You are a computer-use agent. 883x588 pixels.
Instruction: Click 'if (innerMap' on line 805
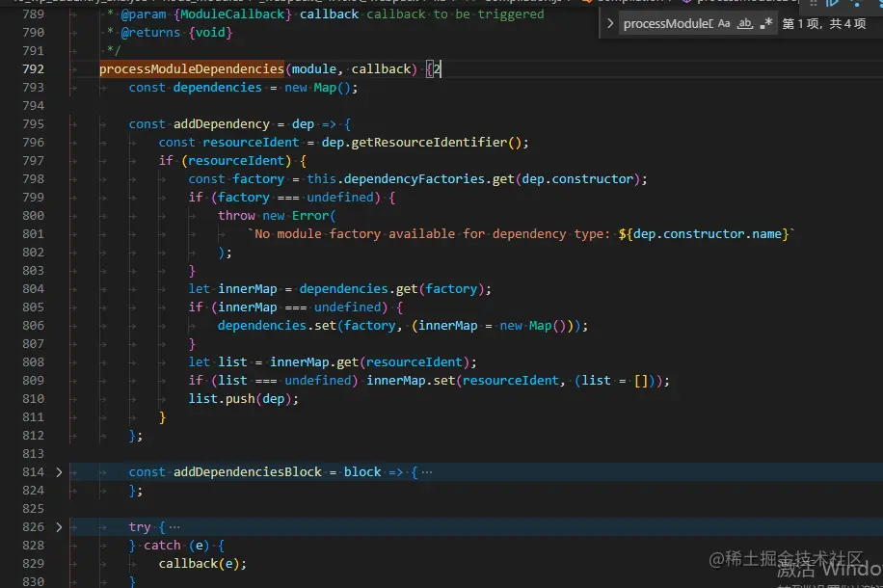(232, 307)
